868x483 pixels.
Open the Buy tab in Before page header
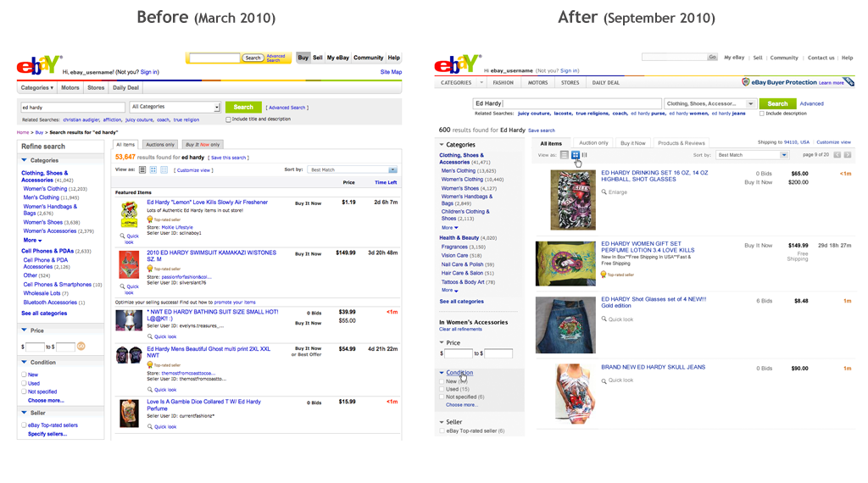pos(303,58)
